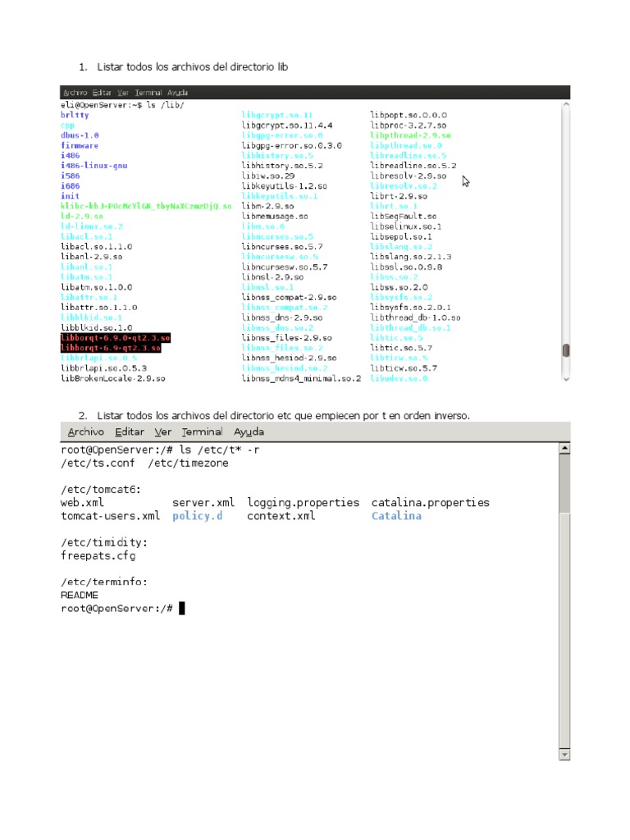Click 'libblkid.so.1.0' file name
The height and width of the screenshot is (840, 630).
(x=97, y=328)
